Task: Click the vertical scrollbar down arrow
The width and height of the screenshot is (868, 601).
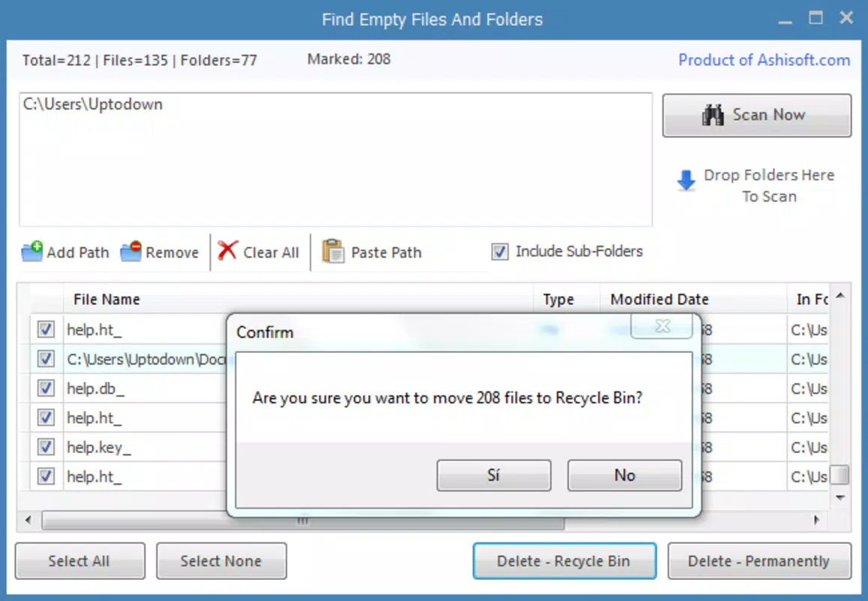Action: [x=840, y=497]
